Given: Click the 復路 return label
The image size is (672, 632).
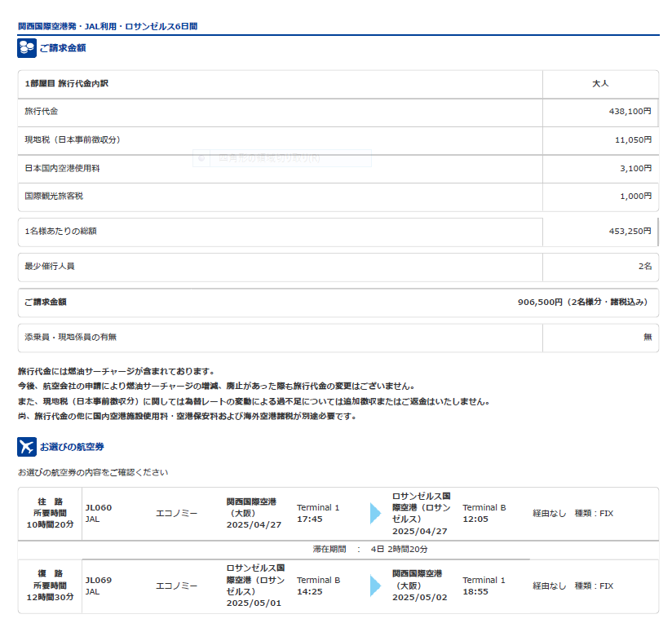Looking at the screenshot, I should click(x=50, y=574).
